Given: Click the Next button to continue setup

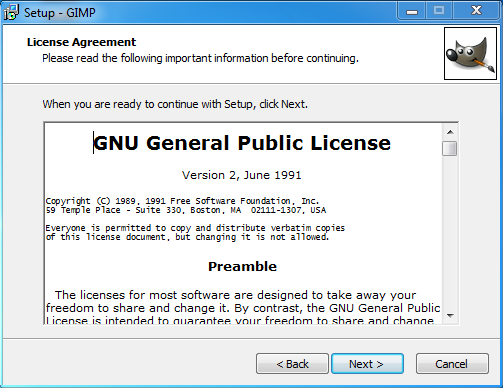Looking at the screenshot, I should pyautogui.click(x=367, y=364).
